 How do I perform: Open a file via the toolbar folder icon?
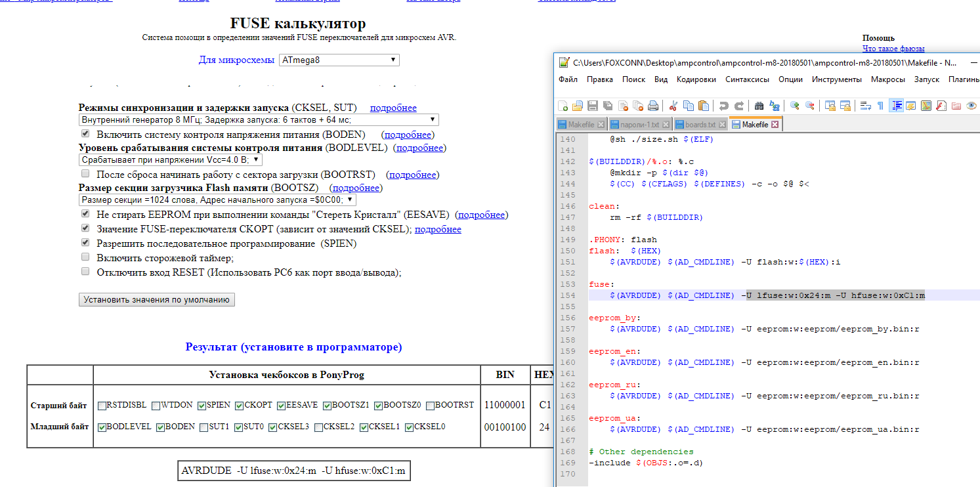(578, 106)
